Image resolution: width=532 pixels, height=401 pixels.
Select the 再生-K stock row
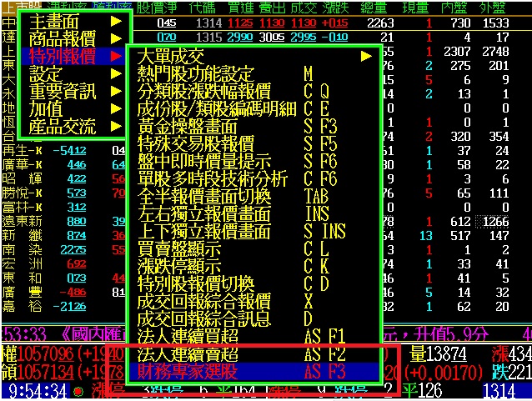click(x=23, y=150)
